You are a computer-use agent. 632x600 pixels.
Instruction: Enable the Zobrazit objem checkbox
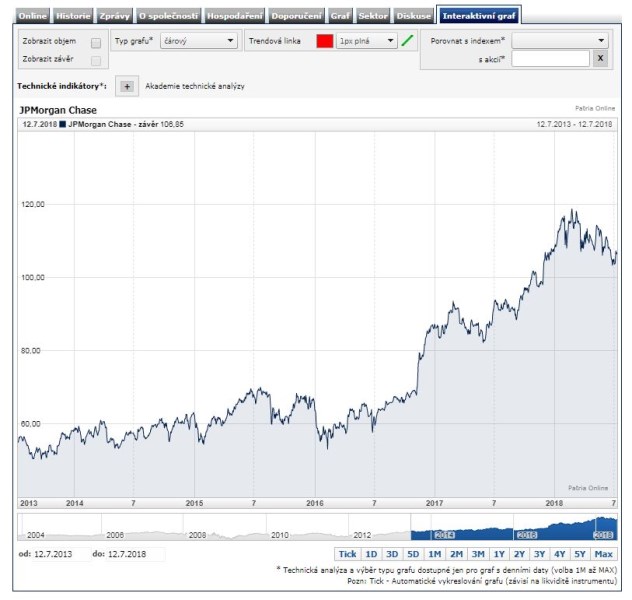96,43
